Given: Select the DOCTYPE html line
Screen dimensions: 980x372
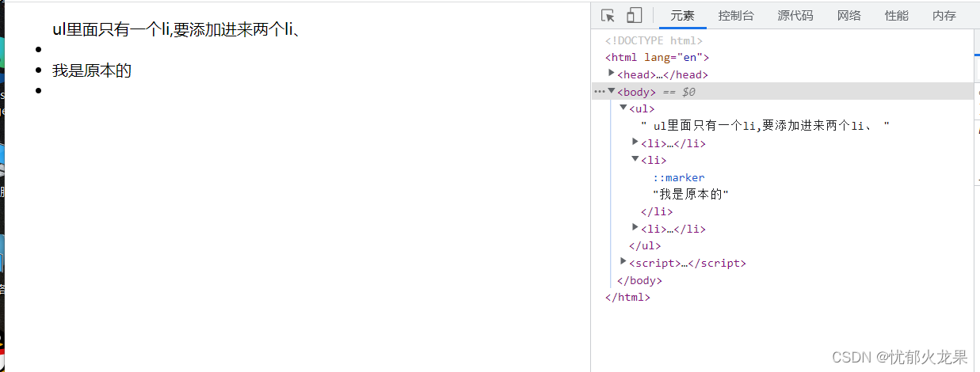Looking at the screenshot, I should coord(654,40).
